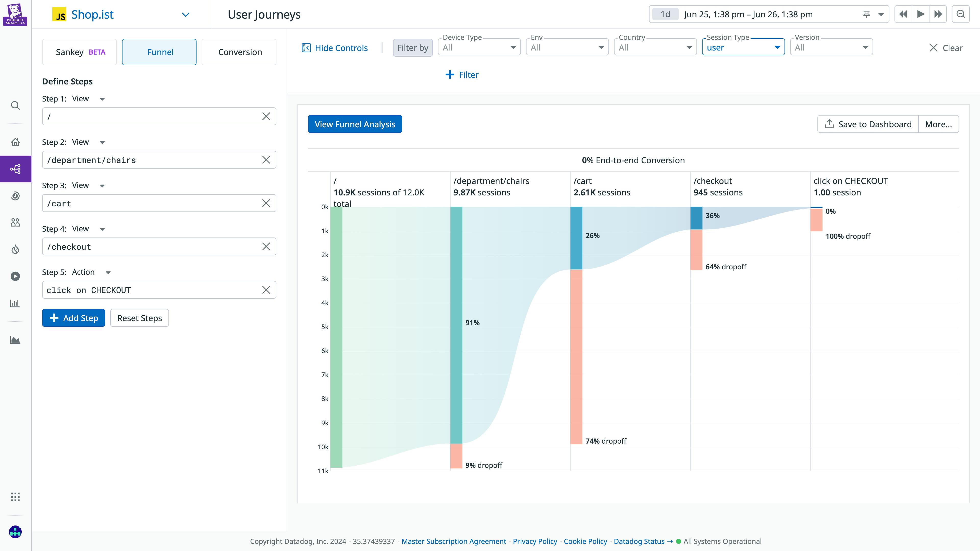Select the Conversion tab

click(x=239, y=52)
